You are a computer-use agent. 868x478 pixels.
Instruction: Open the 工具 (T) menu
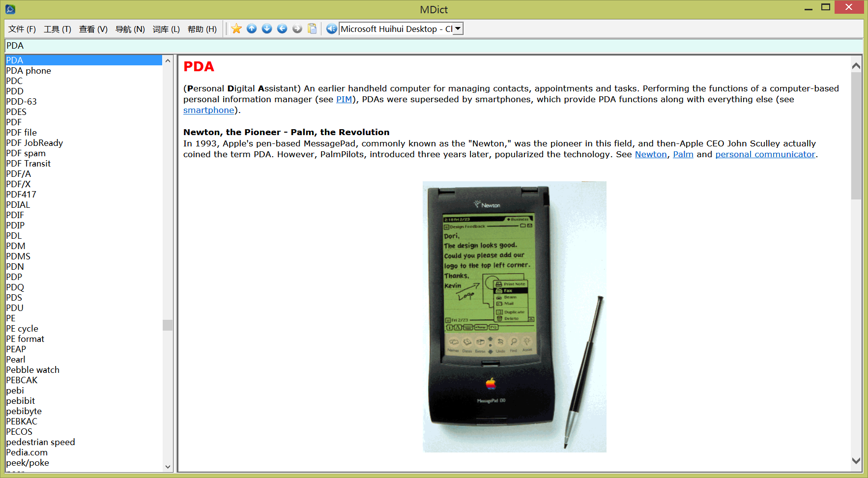click(x=58, y=29)
